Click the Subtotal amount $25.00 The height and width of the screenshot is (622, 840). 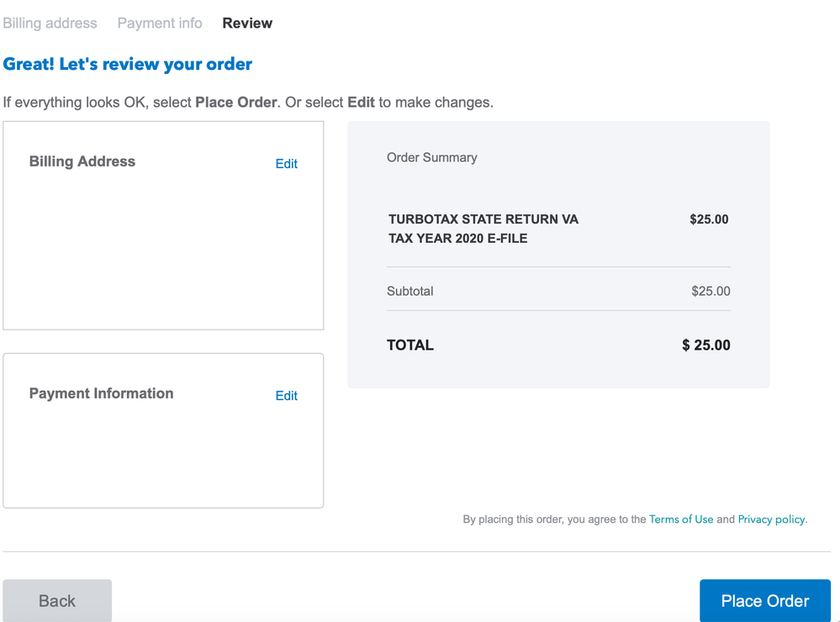point(711,291)
